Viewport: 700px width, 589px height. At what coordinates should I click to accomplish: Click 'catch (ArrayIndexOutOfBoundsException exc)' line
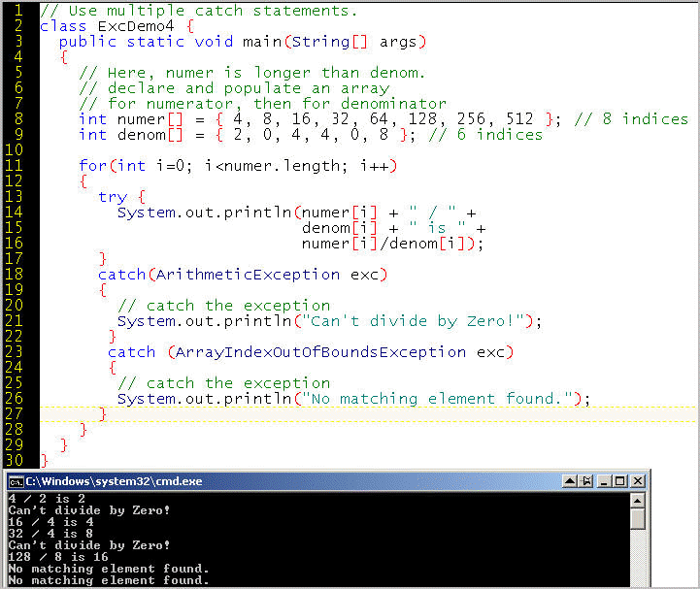click(311, 352)
